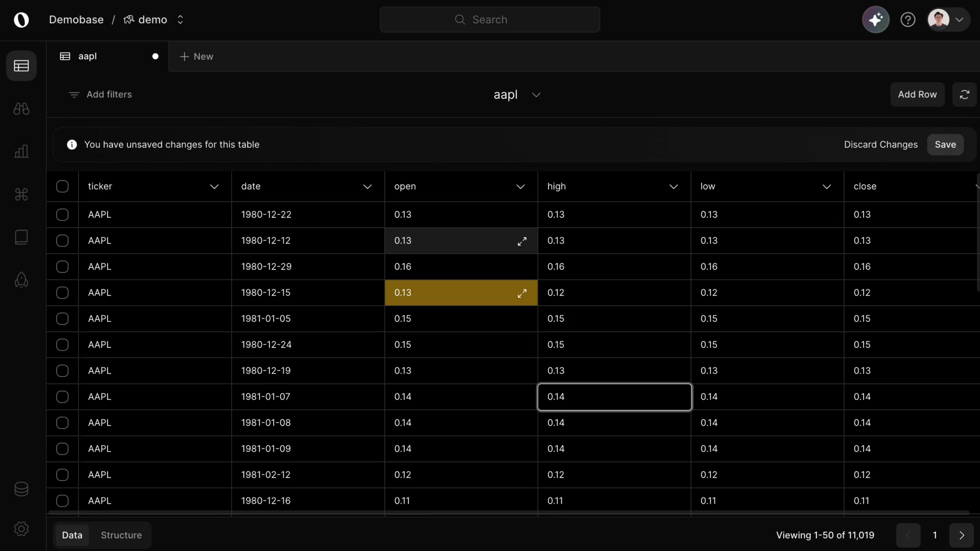Save the unsaved table changes
The height and width of the screenshot is (551, 980).
[945, 144]
